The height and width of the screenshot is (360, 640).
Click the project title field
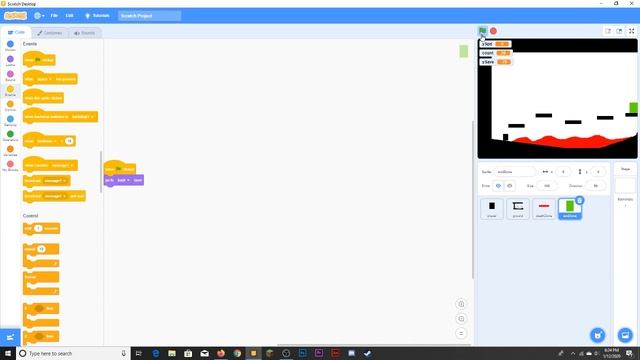[149, 16]
